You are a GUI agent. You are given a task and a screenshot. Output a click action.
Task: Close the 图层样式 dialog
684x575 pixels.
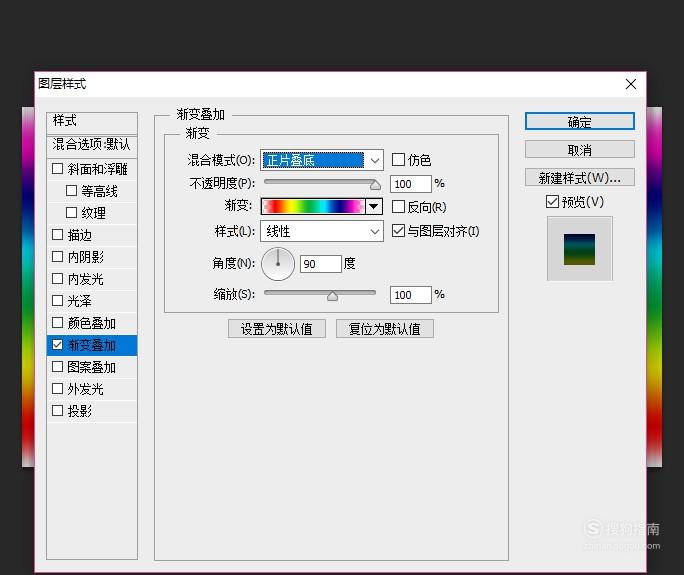[631, 84]
